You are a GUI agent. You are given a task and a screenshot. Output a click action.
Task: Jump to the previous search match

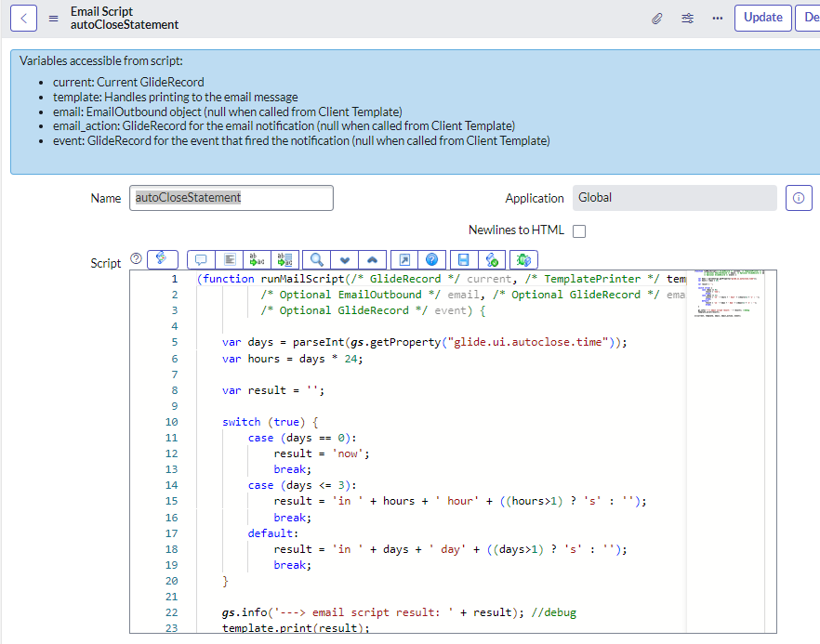(x=372, y=259)
